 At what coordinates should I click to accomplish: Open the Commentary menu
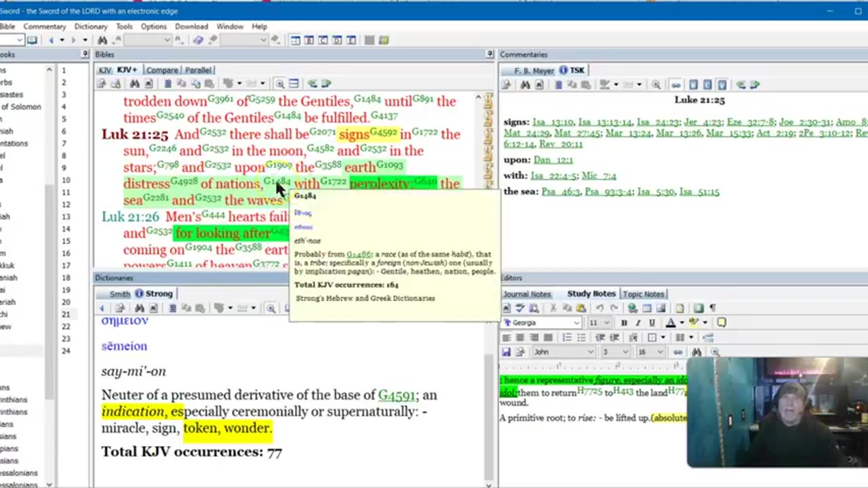tap(45, 26)
